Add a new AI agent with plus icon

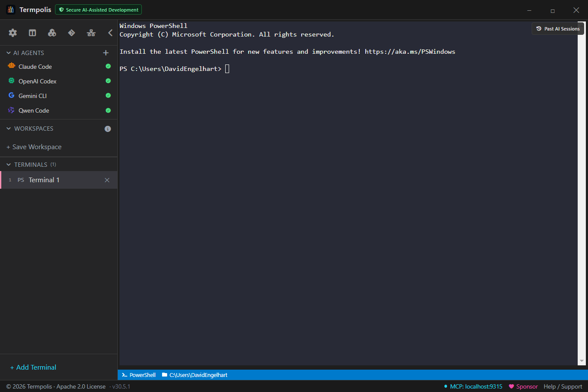[x=106, y=53]
